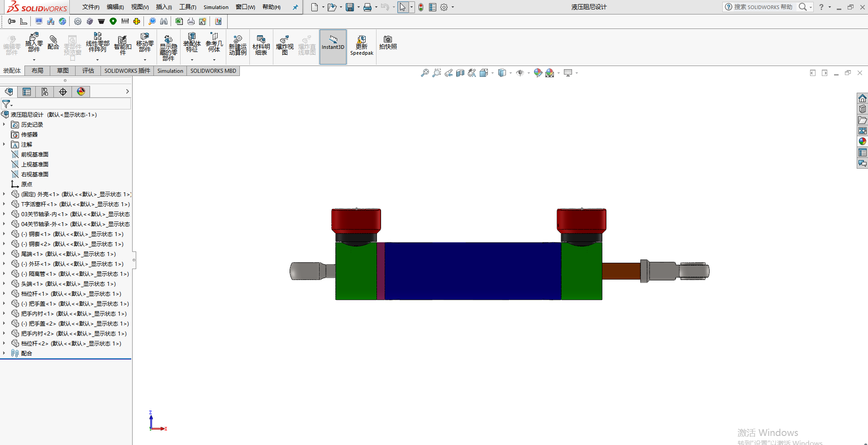Switch to 评估 tab

tap(88, 71)
